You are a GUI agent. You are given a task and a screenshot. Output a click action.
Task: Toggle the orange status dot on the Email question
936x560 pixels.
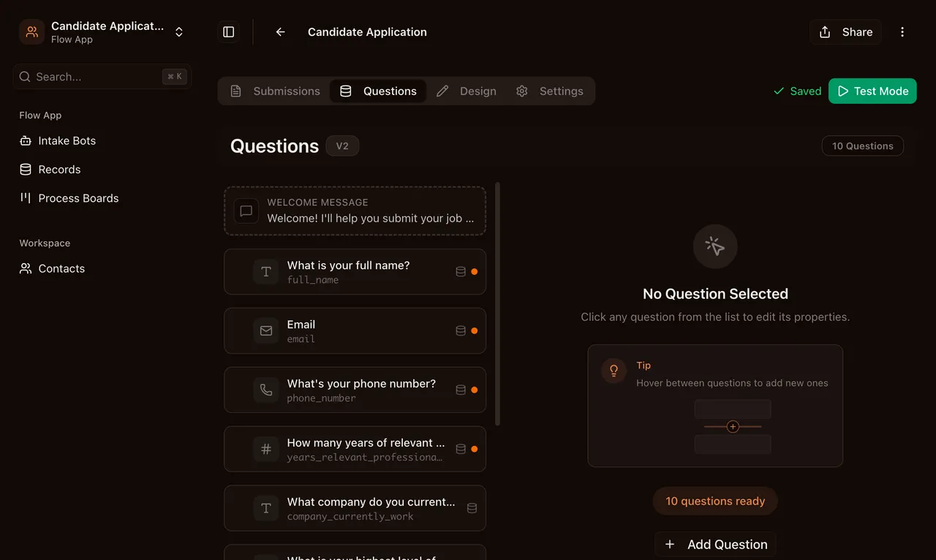click(x=476, y=330)
